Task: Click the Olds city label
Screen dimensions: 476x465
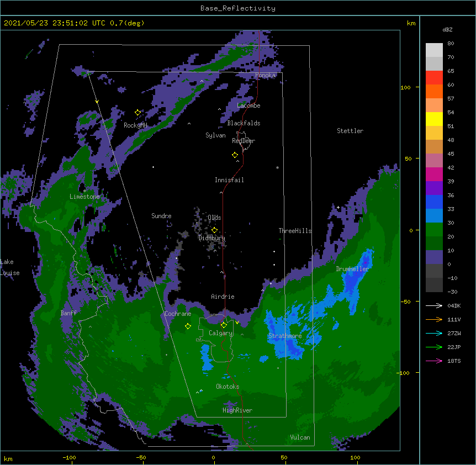Action: tap(214, 218)
